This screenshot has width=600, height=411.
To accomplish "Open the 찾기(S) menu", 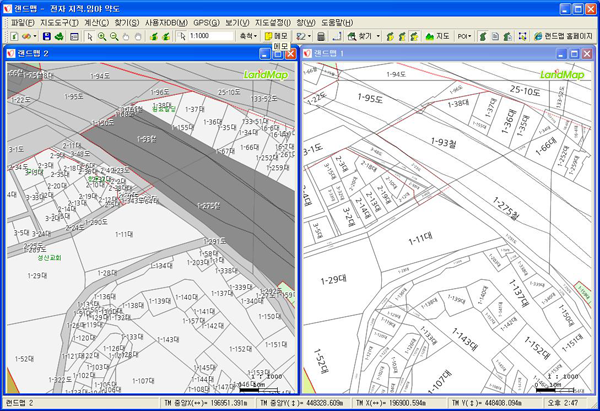I will (126, 23).
